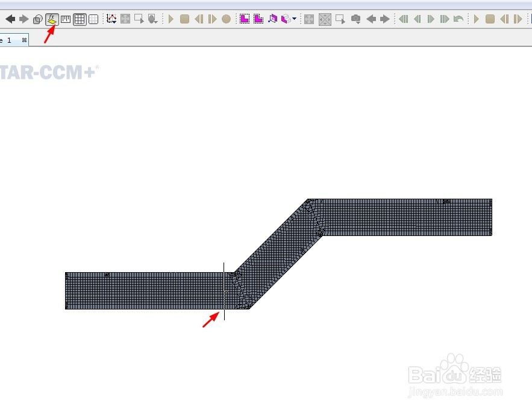Click the tan step-forward button left of the record circle
The height and width of the screenshot is (410, 532).
point(213,19)
